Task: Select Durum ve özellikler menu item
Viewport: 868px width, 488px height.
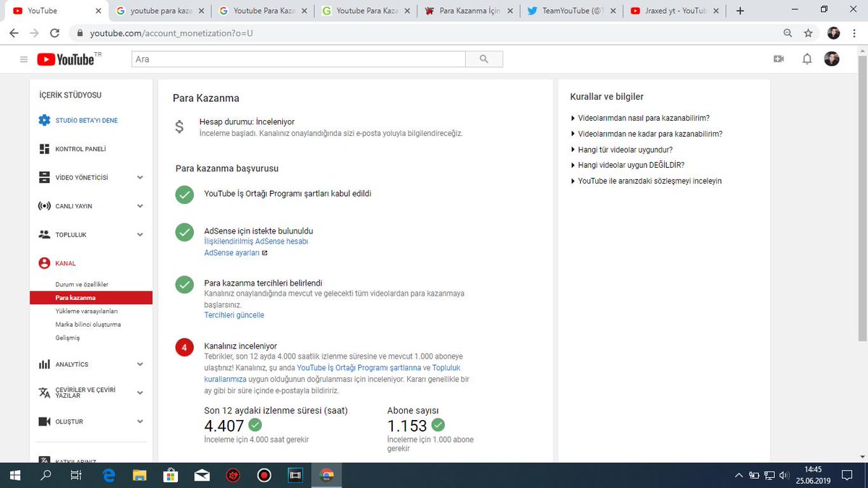Action: 82,284
